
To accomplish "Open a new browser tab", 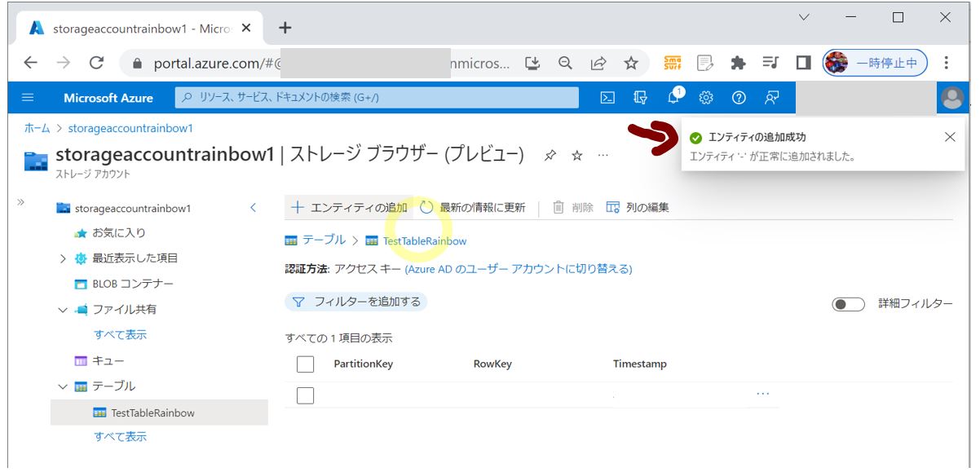I will pos(285,28).
